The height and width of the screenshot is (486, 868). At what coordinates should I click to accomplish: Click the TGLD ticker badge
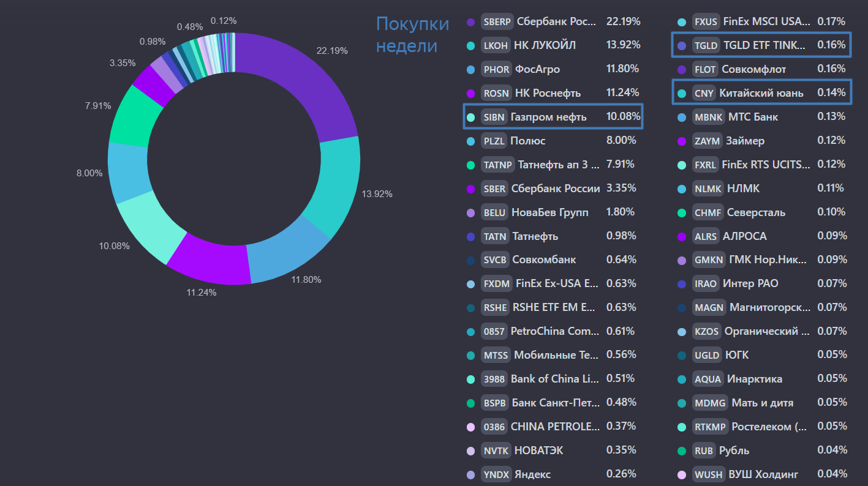click(x=706, y=45)
